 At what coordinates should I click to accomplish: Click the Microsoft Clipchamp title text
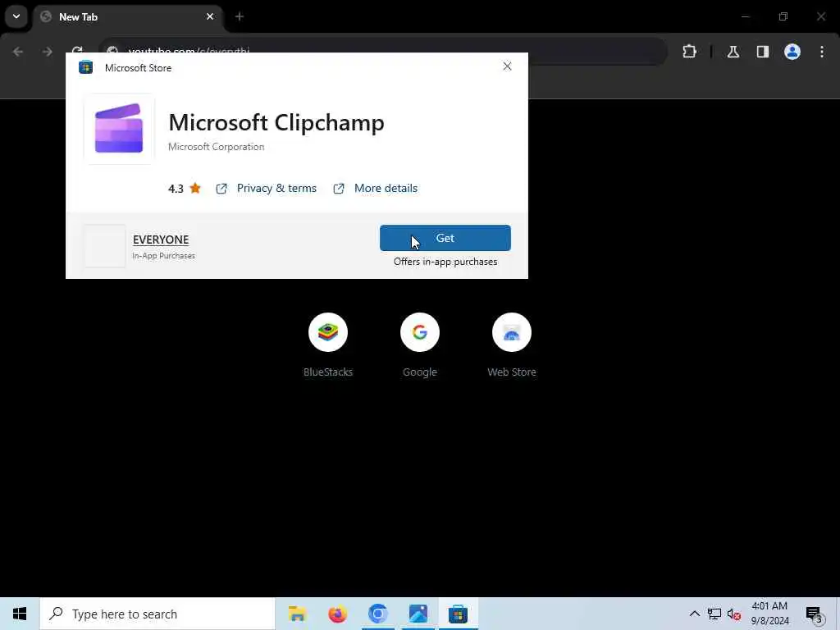coord(276,123)
